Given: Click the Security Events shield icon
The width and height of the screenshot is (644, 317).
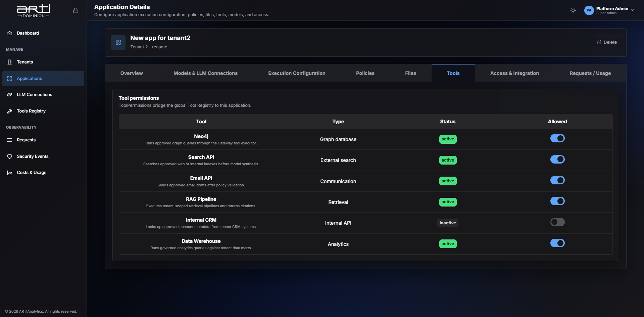Looking at the screenshot, I should click(10, 156).
